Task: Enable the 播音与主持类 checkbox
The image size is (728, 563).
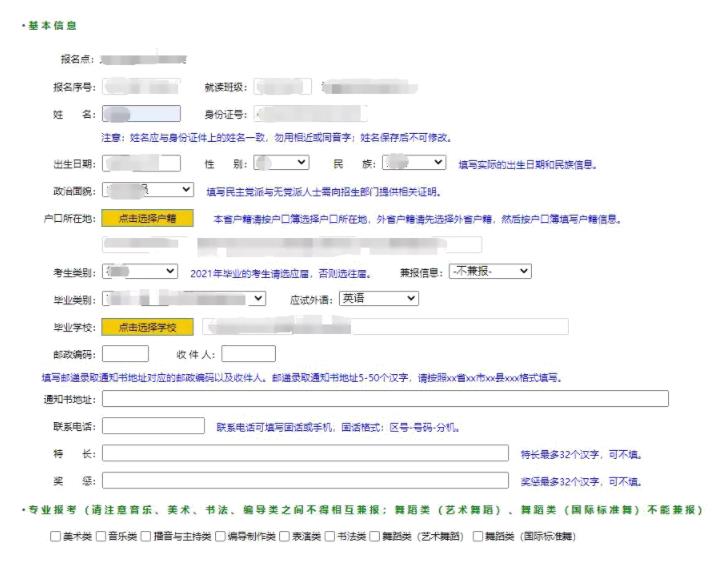Action: tap(146, 537)
